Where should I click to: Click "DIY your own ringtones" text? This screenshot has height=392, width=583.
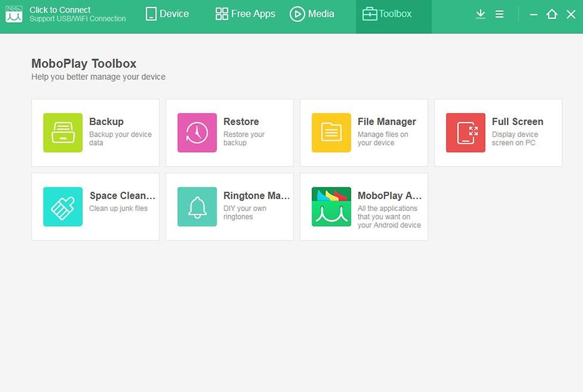point(244,212)
